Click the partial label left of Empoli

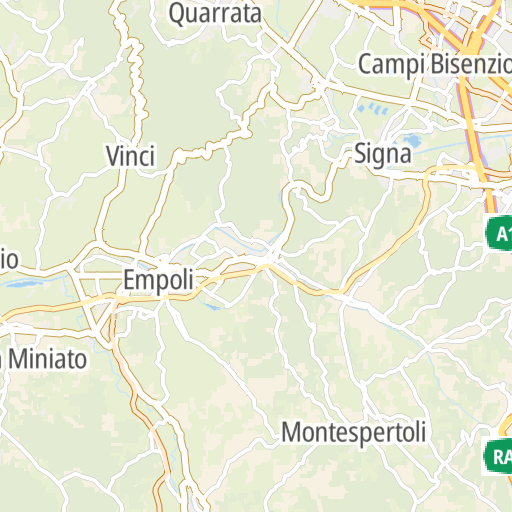pyautogui.click(x=8, y=260)
